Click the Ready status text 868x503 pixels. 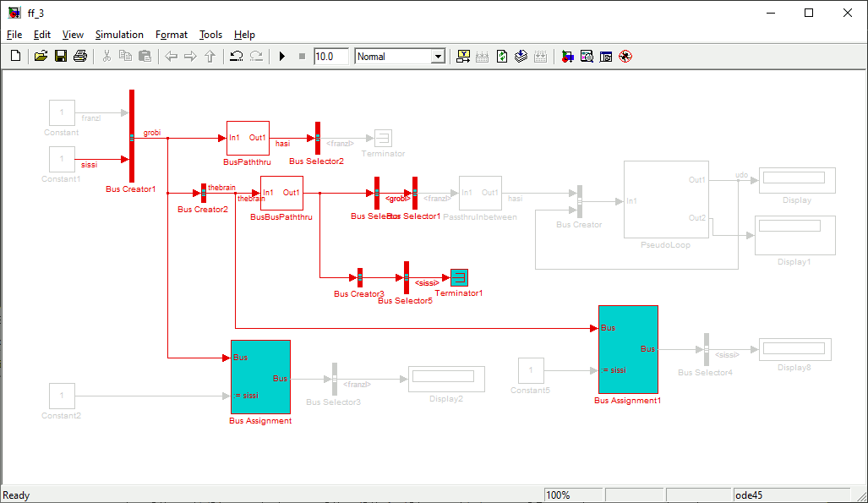[16, 495]
